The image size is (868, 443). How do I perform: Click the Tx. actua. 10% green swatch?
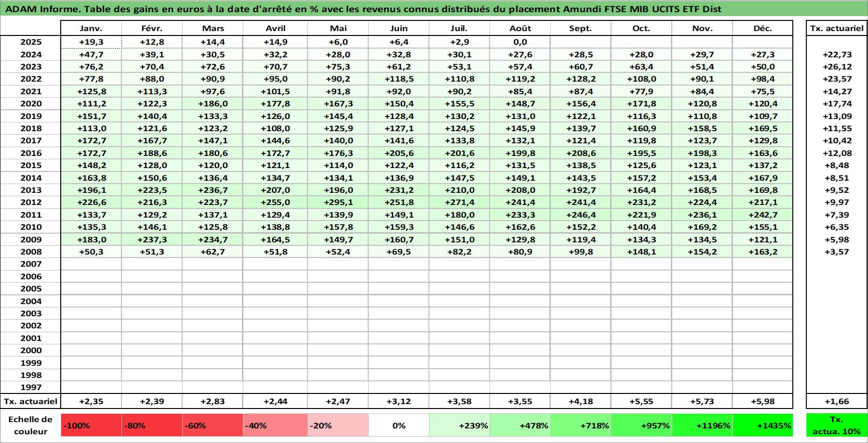[x=837, y=426]
